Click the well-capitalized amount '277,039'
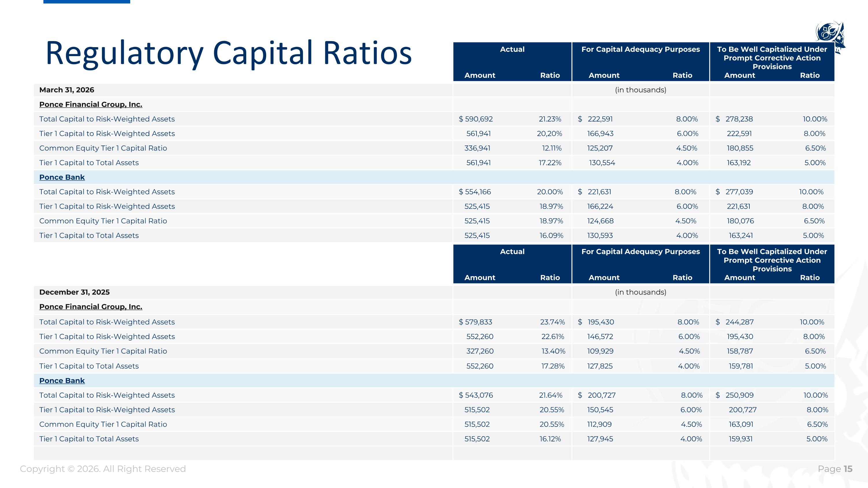 [739, 191]
